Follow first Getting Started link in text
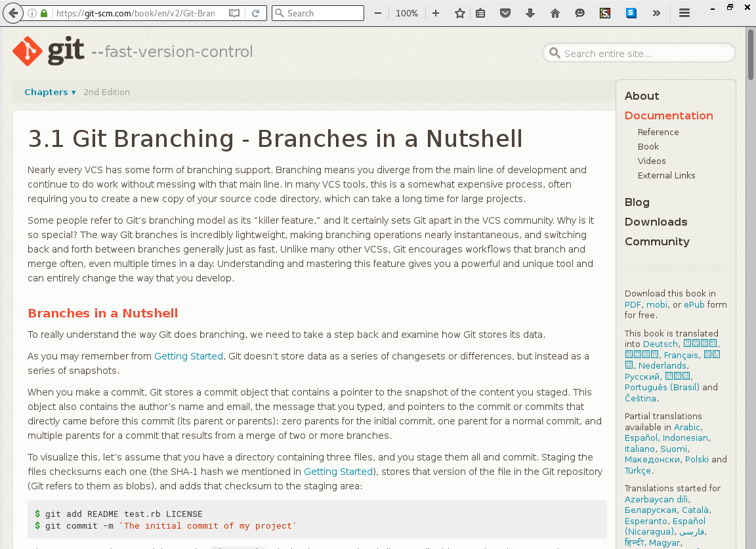The image size is (756, 549). [188, 356]
